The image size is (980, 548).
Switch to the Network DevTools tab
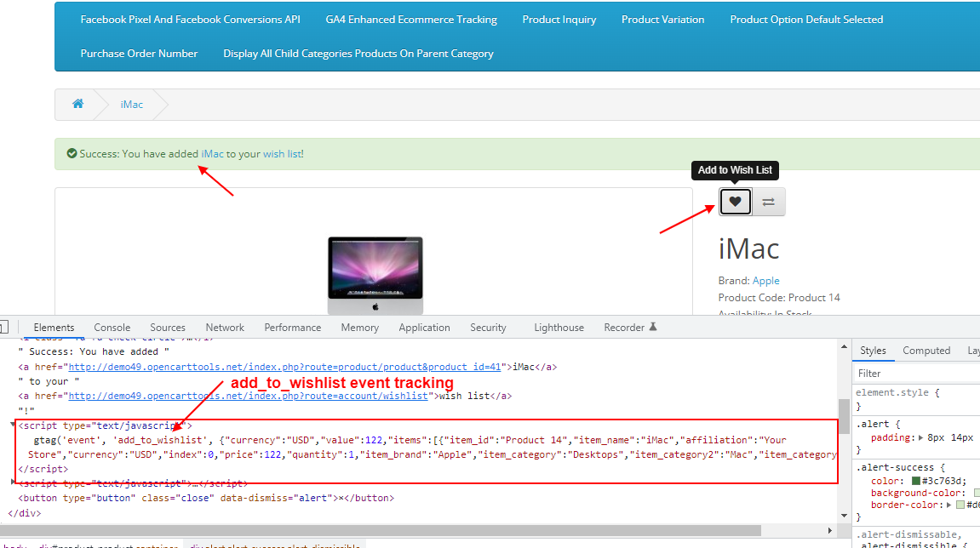(x=225, y=328)
